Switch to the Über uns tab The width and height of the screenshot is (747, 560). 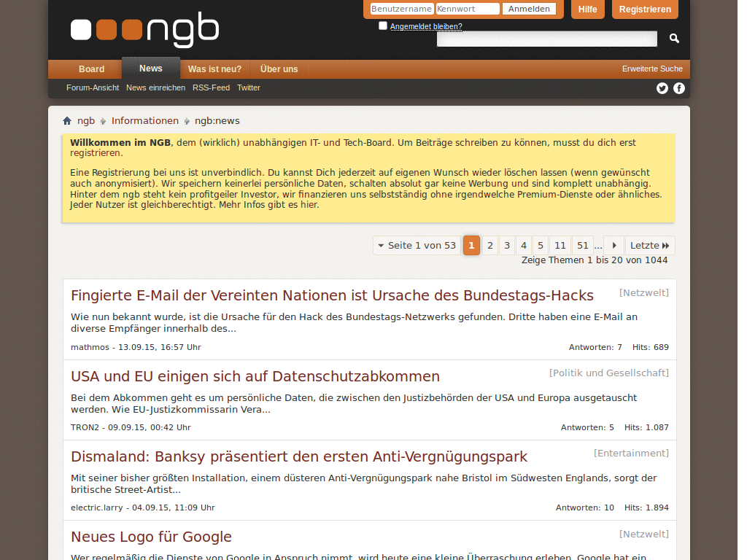pos(279,69)
